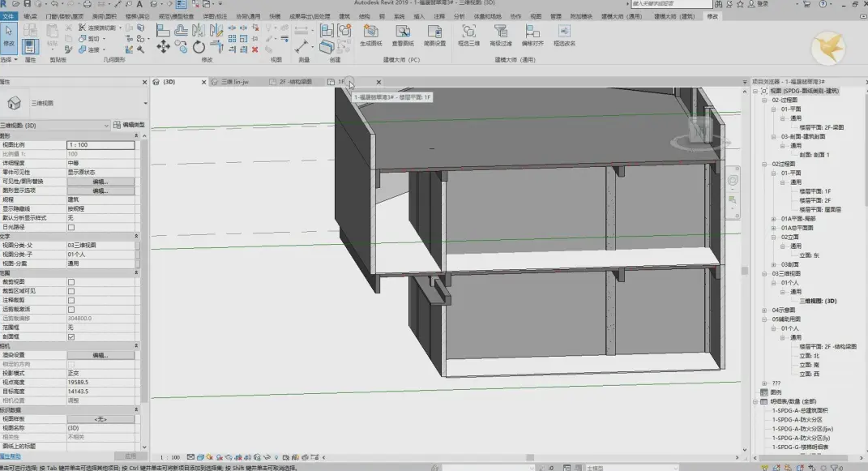This screenshot has width=868, height=471.
Task: Switch to the 2F 结构梁图 view tab
Action: 291,82
